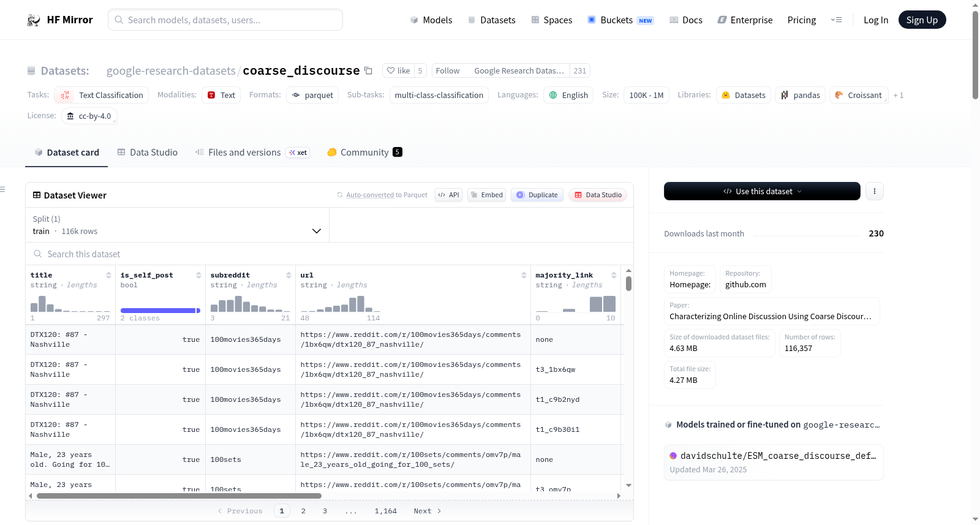
Task: Click the Search this dataset field
Action: click(x=330, y=254)
